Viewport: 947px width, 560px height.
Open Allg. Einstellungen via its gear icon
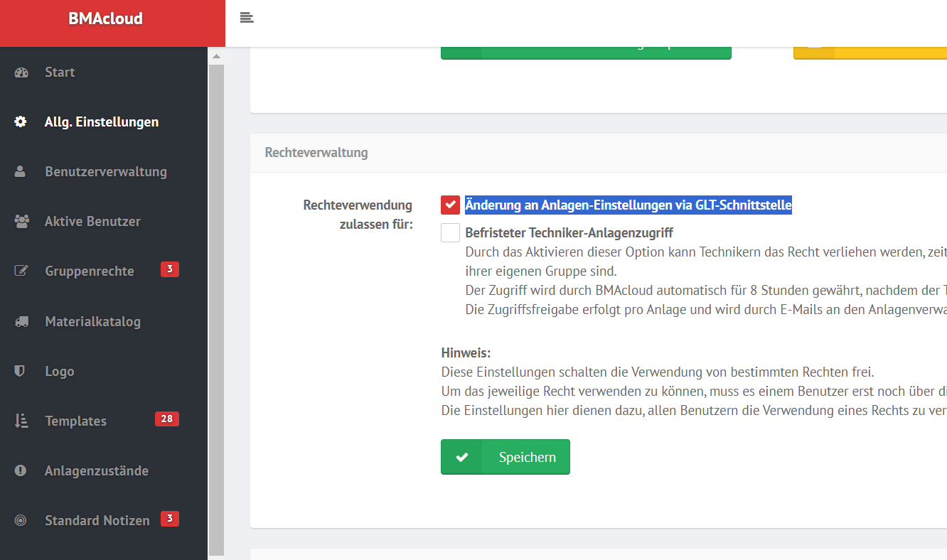click(x=21, y=122)
